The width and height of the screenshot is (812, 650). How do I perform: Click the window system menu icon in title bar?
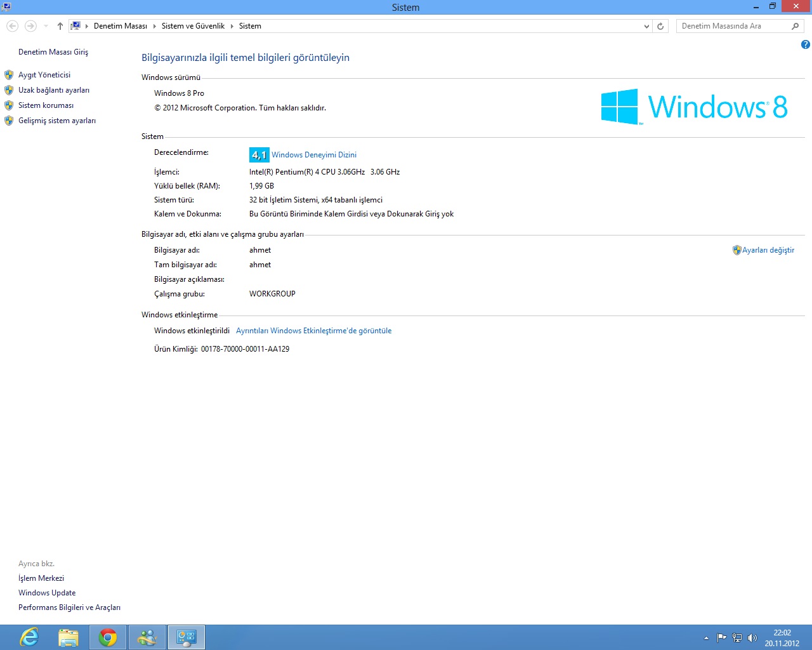6,7
